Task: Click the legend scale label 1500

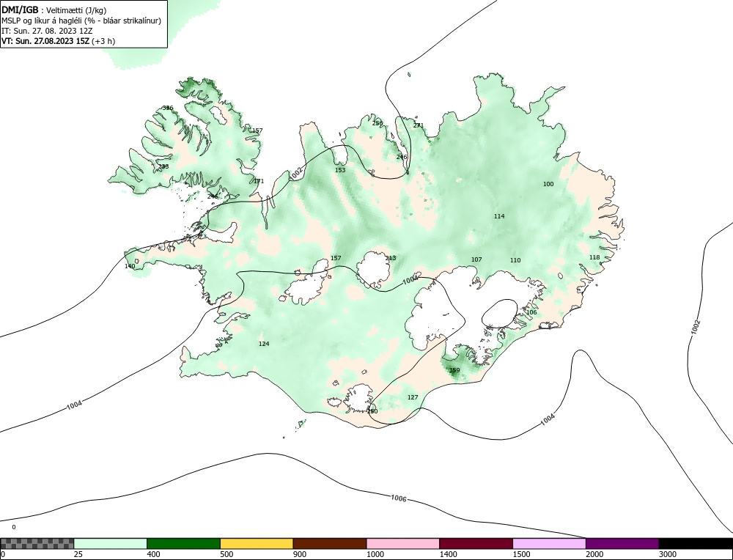Action: [x=522, y=554]
